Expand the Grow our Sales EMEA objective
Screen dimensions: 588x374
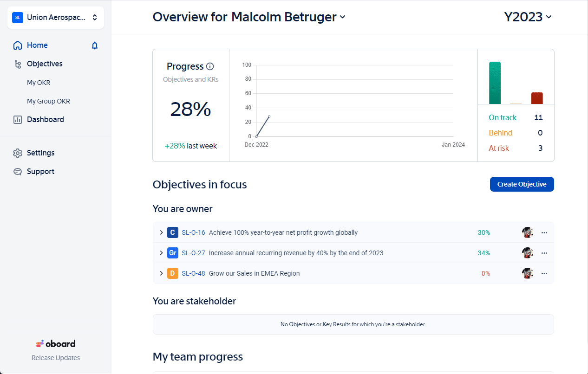[x=161, y=273]
